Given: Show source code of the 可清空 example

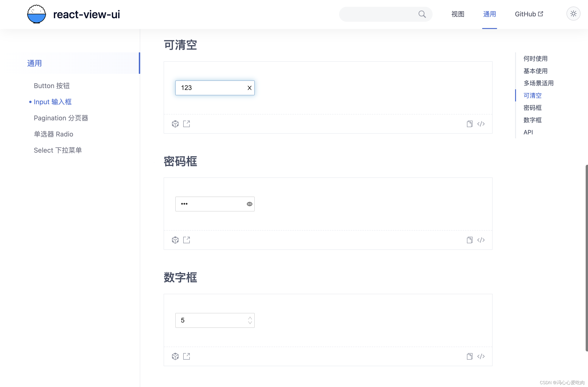Looking at the screenshot, I should pyautogui.click(x=481, y=124).
